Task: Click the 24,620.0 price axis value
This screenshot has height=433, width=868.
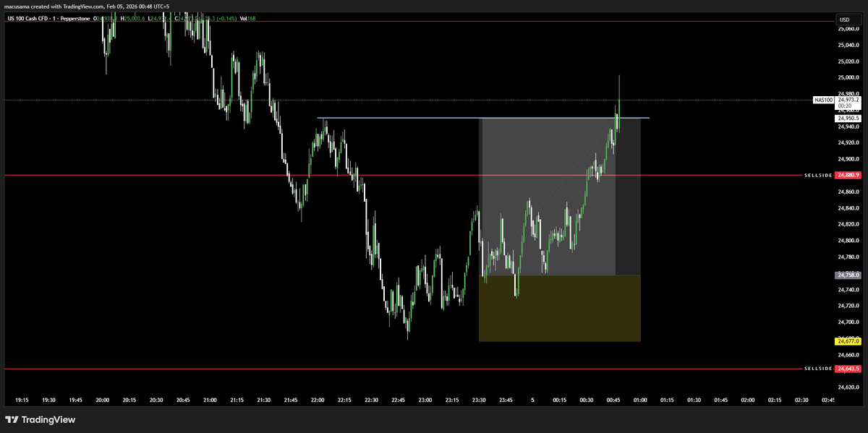Action: point(848,387)
